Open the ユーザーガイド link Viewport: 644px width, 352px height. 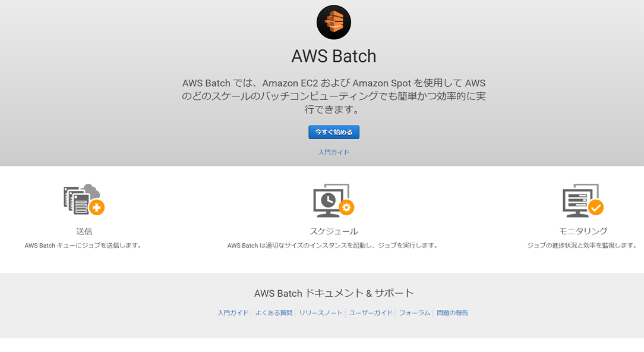click(371, 313)
